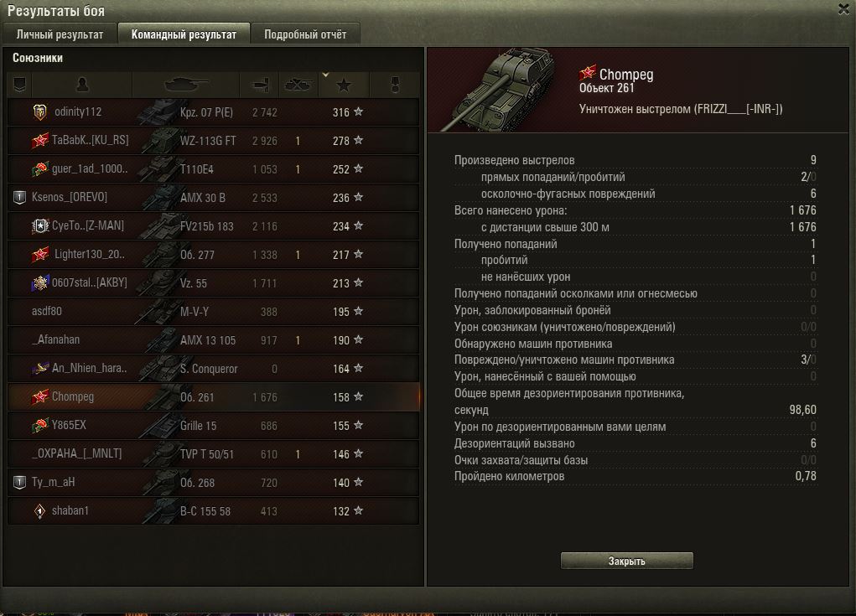Click the platoon marker beside Ty_m_aH
Screen dimensions: 856x616
tap(19, 482)
